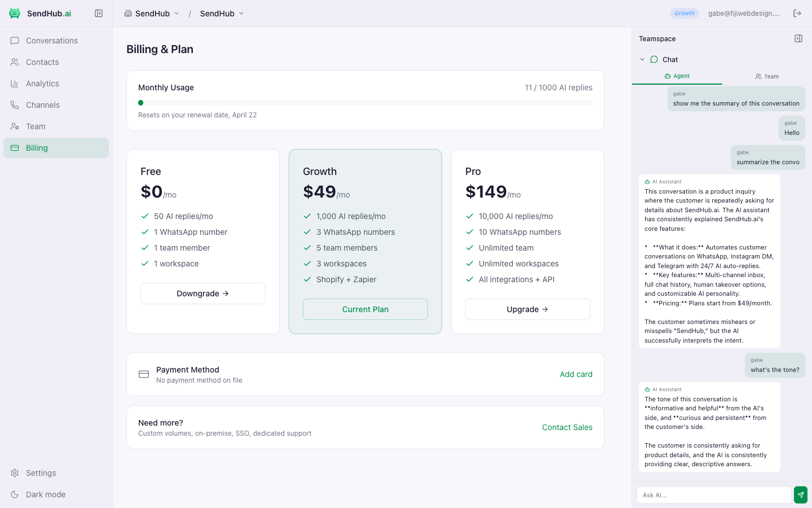Click the Growth plan badge in header
Viewport: 812px width, 508px height.
tap(685, 14)
